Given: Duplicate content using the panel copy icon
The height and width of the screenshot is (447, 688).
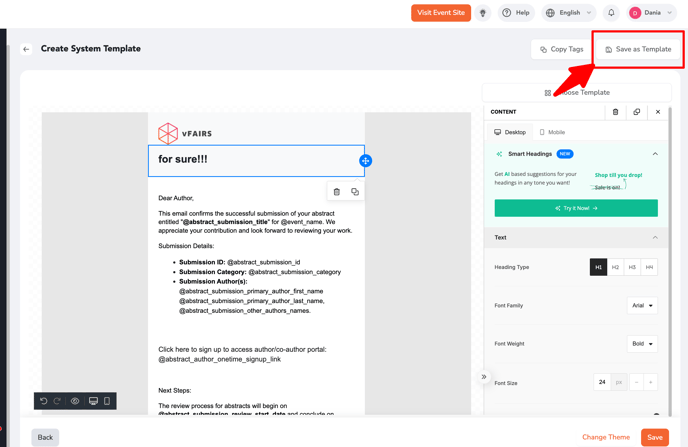Looking at the screenshot, I should (x=637, y=112).
